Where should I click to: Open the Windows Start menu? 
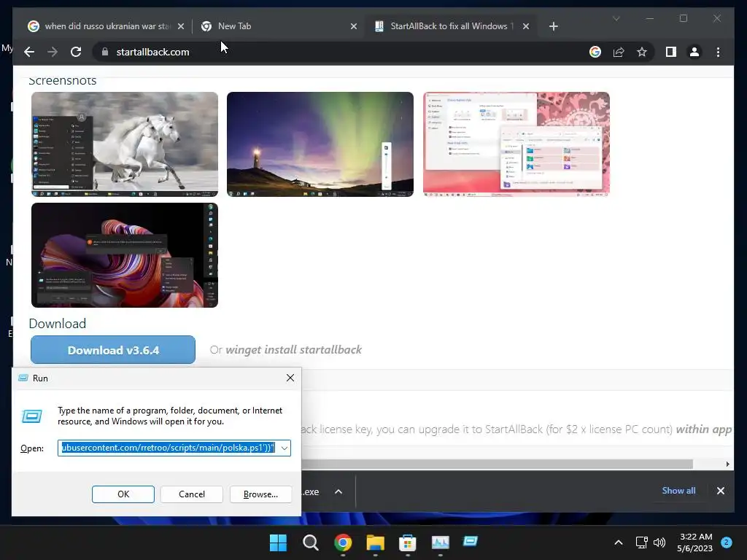278,542
